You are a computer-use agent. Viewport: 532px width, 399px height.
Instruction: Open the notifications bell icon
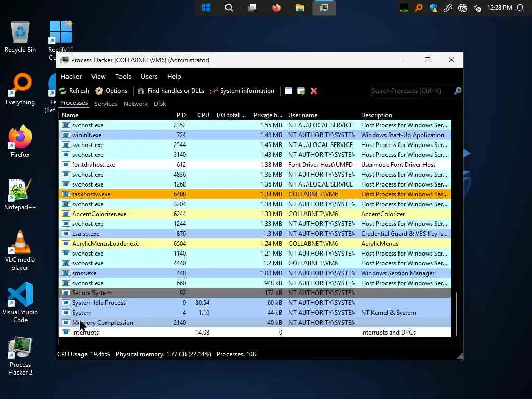(520, 8)
